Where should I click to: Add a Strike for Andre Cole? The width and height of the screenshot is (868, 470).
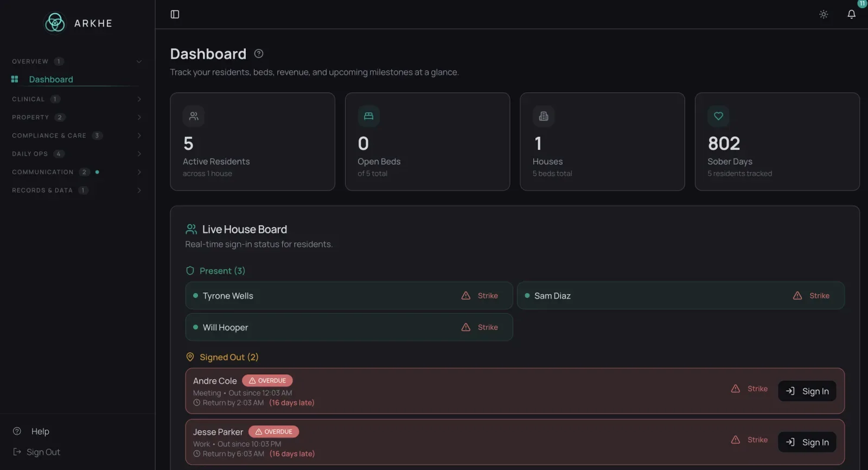750,389
